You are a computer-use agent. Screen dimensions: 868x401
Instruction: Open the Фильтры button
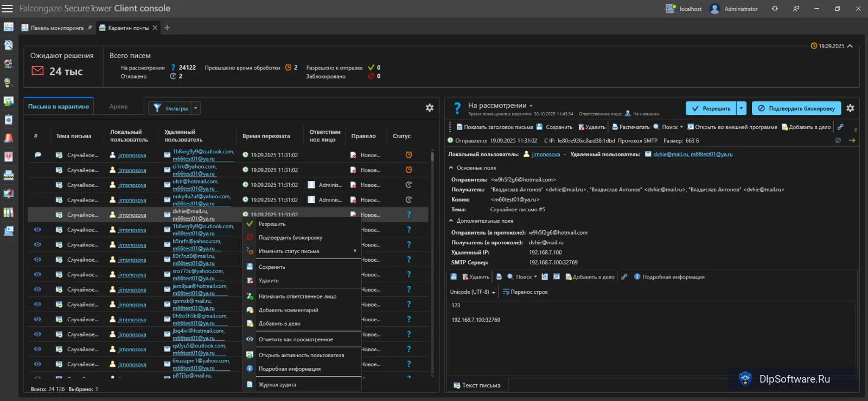[x=170, y=108]
